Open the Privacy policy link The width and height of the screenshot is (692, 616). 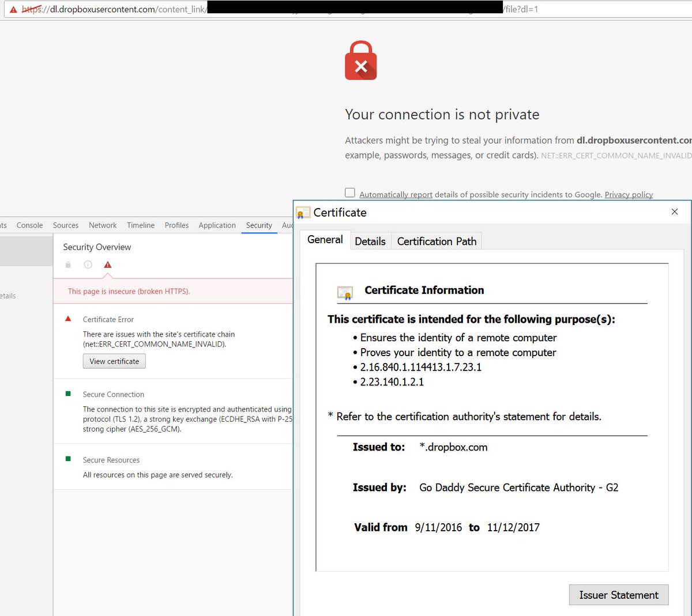(x=629, y=195)
